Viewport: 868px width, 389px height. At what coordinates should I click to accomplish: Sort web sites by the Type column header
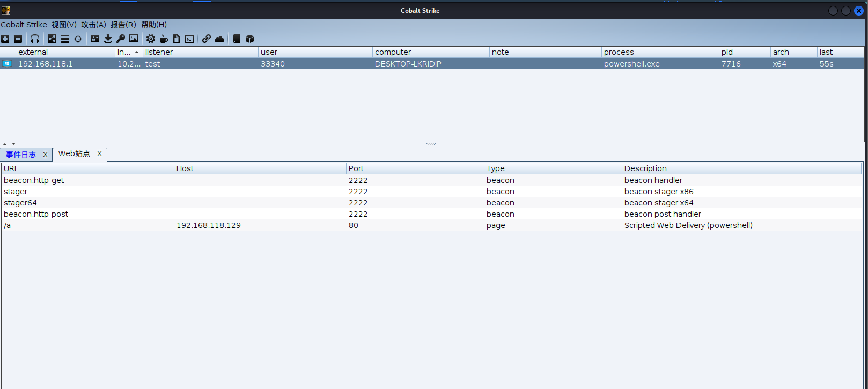click(x=553, y=168)
